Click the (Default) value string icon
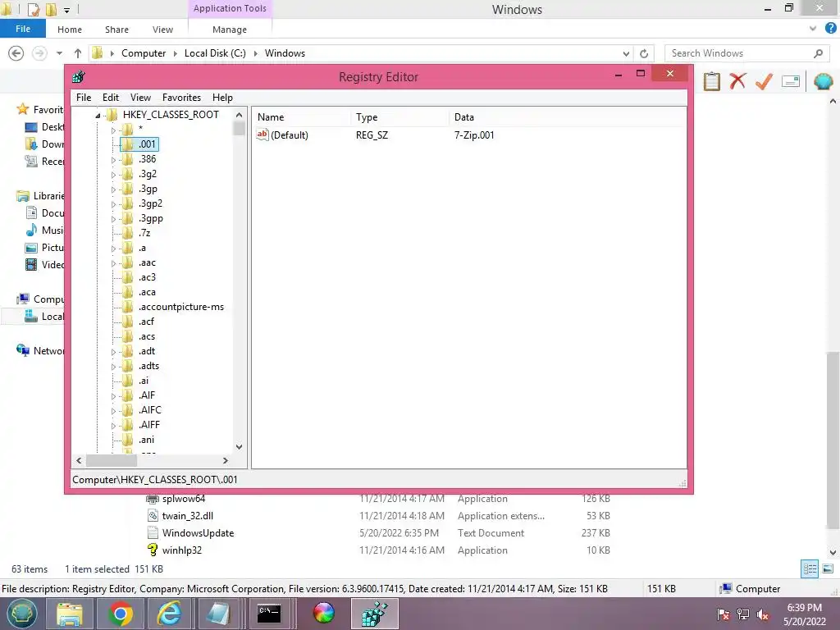The width and height of the screenshot is (840, 630). click(262, 135)
